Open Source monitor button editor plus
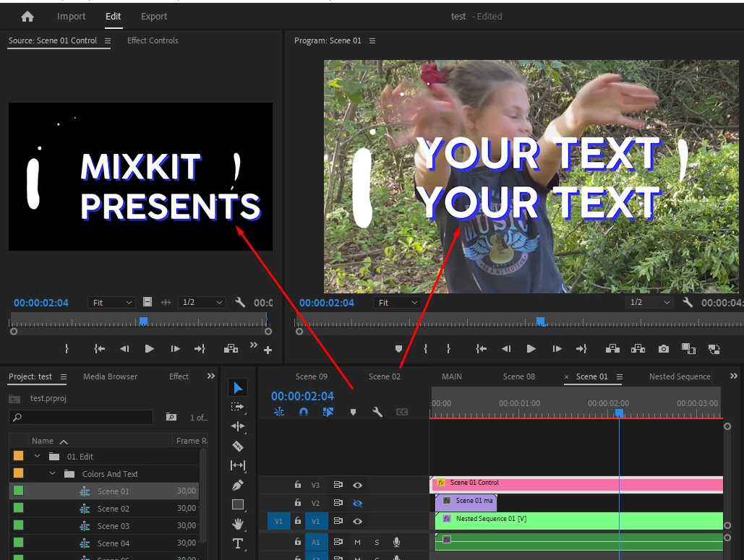Image resolution: width=744 pixels, height=560 pixels. 268,350
